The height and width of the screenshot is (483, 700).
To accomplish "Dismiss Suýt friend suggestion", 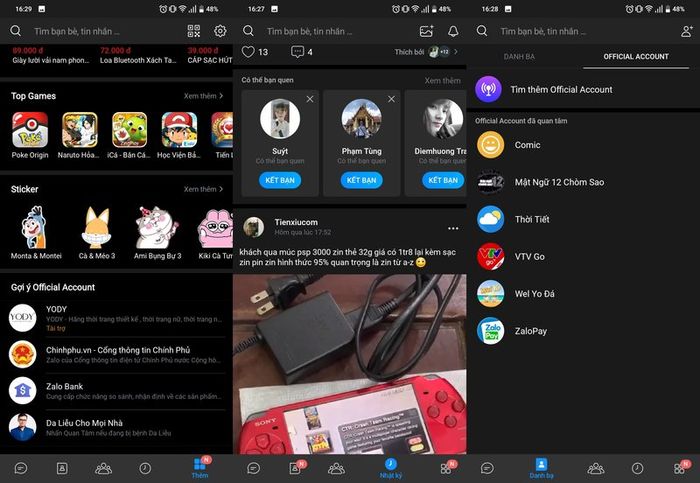I will [310, 99].
